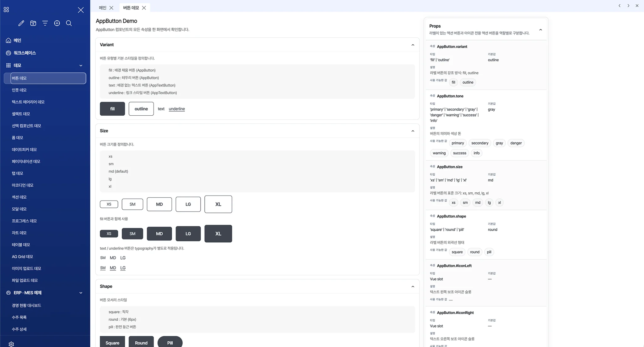Collapse the Props panel

pyautogui.click(x=541, y=30)
